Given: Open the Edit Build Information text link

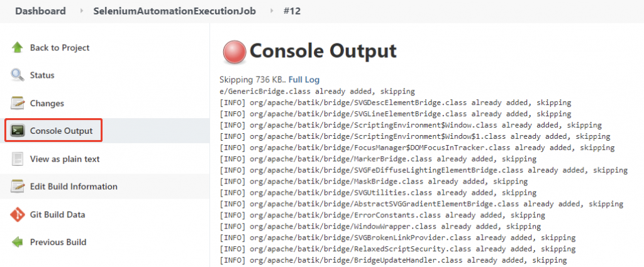Looking at the screenshot, I should pyautogui.click(x=74, y=187).
